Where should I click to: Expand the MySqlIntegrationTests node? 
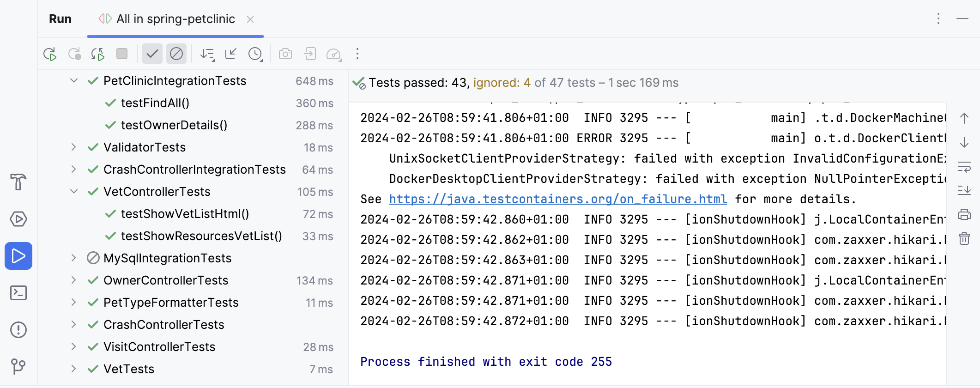coord(74,258)
